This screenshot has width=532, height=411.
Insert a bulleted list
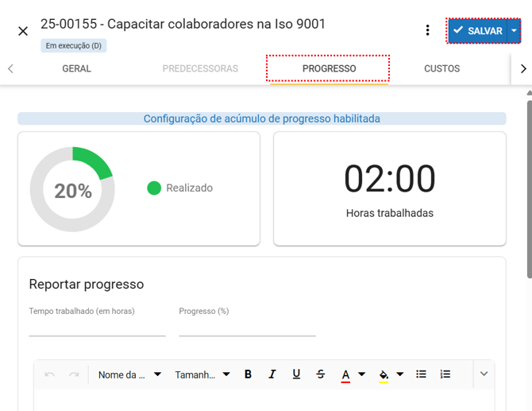coord(422,374)
